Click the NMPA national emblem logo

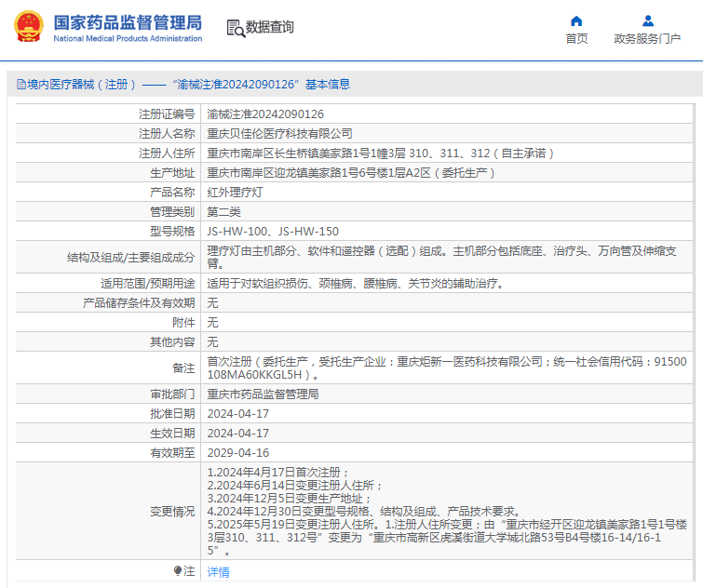[x=29, y=26]
